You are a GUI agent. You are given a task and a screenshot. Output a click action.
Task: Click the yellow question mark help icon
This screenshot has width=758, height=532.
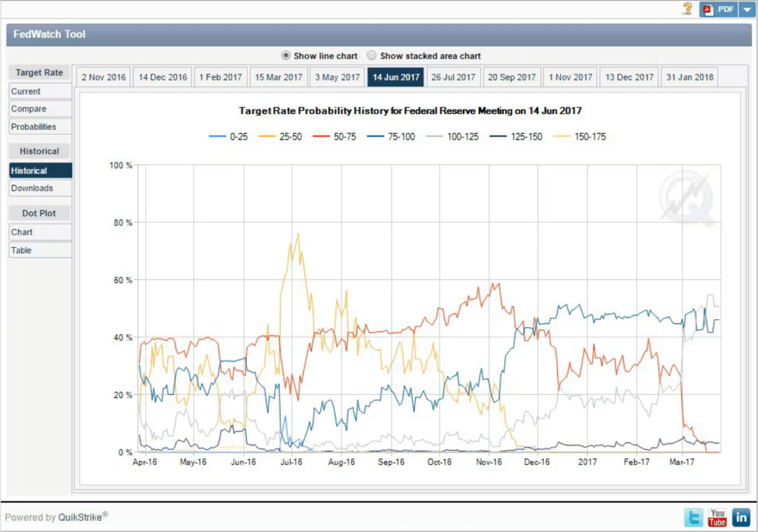pos(688,9)
